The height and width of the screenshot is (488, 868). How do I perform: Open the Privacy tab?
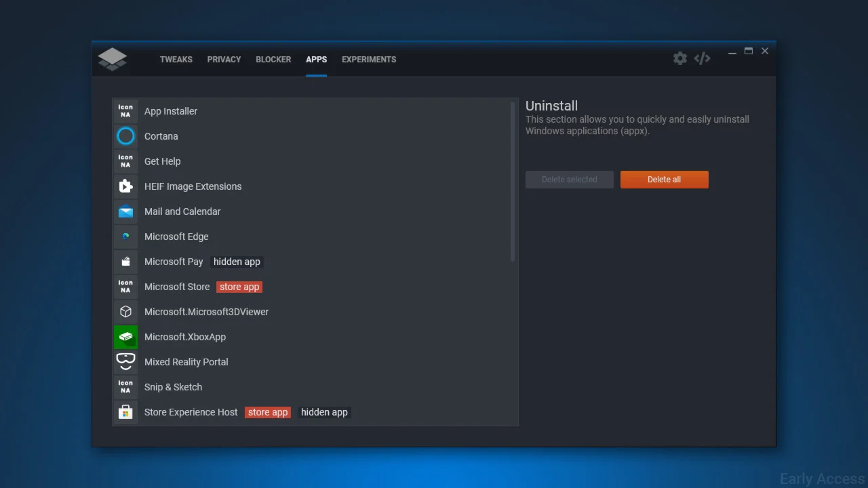click(224, 60)
